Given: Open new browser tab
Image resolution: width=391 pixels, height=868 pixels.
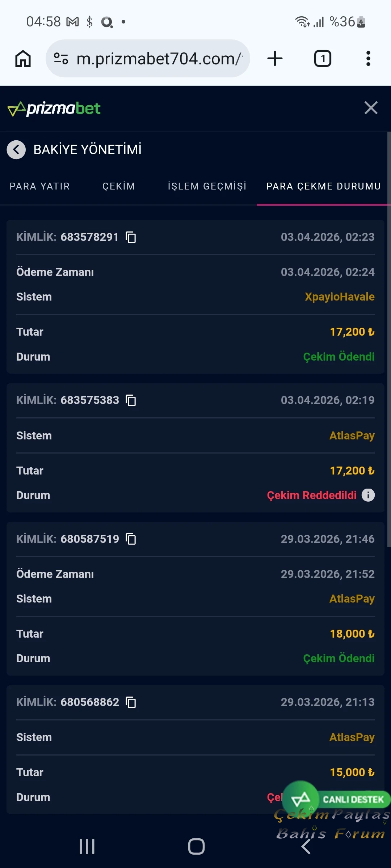Looking at the screenshot, I should click(x=275, y=59).
